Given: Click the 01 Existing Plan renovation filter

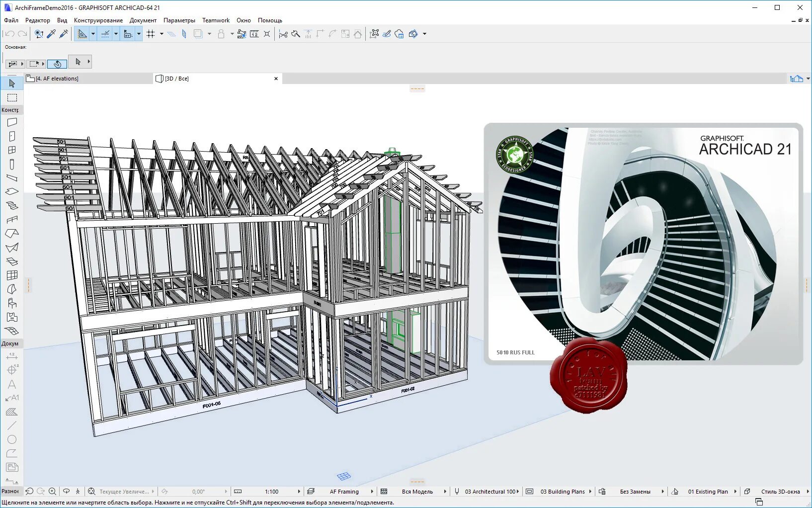Looking at the screenshot, I should tap(708, 491).
